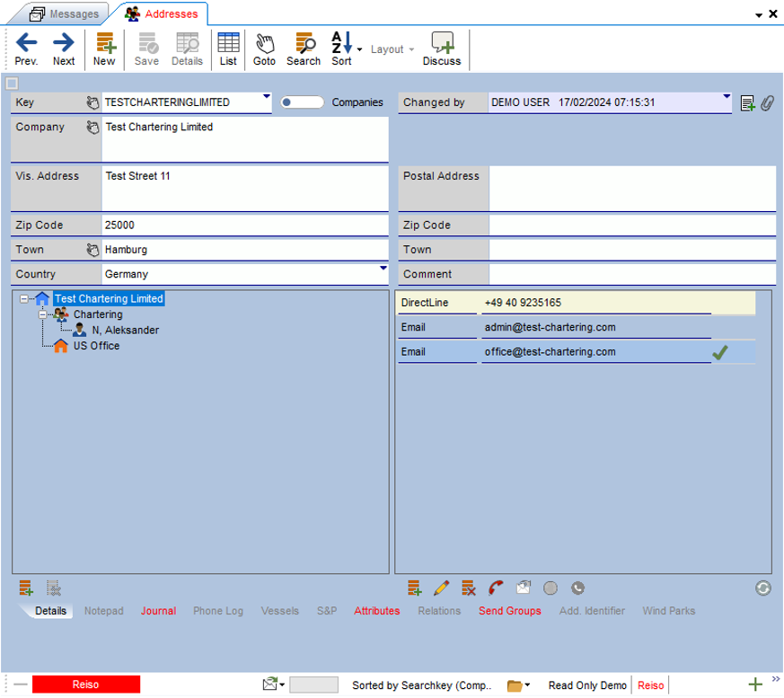Click the gray phone bubble icon

(578, 588)
